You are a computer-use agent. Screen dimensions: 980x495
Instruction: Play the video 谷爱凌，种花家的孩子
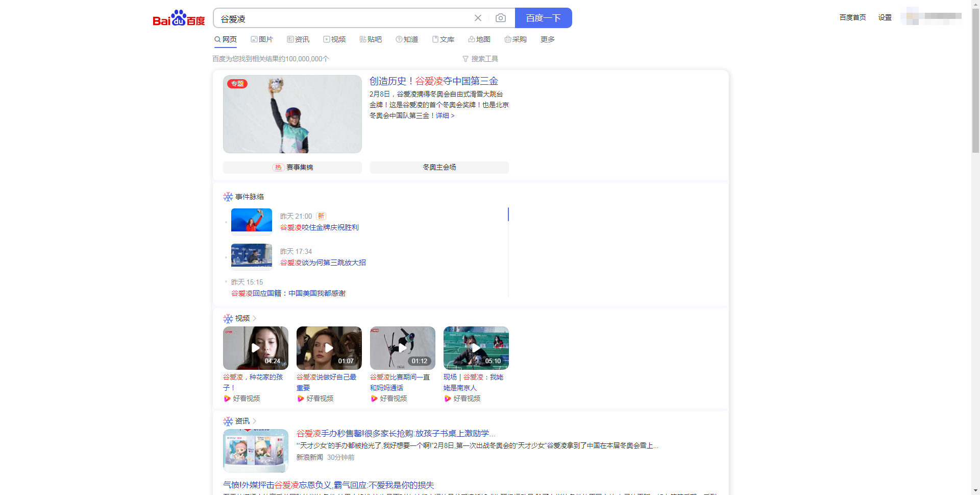pyautogui.click(x=255, y=348)
